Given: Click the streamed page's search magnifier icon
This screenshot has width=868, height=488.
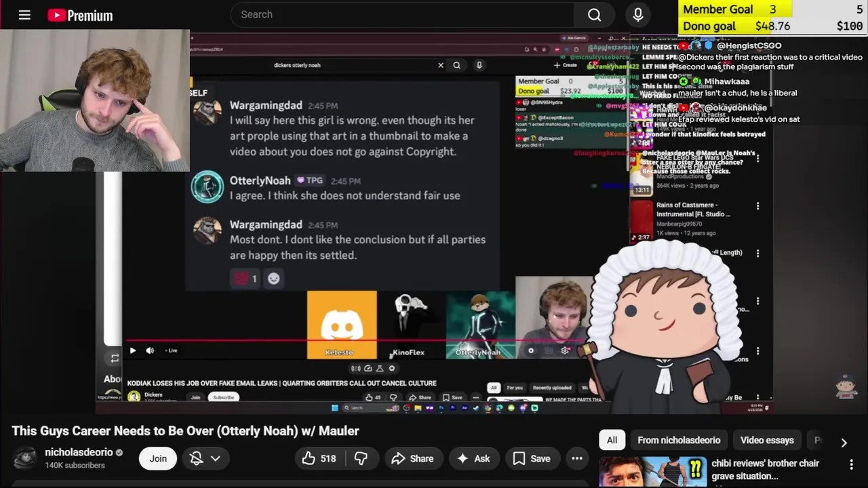Looking at the screenshot, I should pos(456,65).
